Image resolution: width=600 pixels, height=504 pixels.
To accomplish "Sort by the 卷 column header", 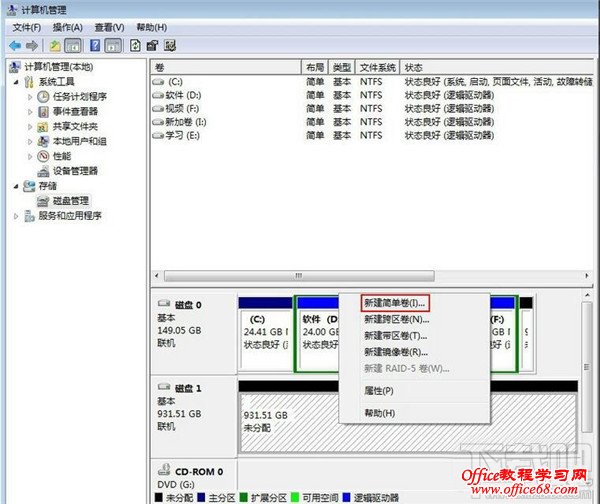I will point(226,68).
